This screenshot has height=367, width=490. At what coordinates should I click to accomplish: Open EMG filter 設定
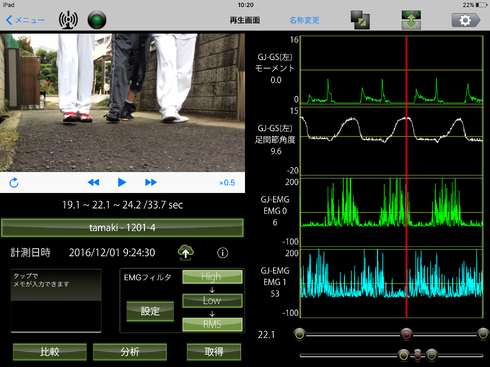(150, 311)
